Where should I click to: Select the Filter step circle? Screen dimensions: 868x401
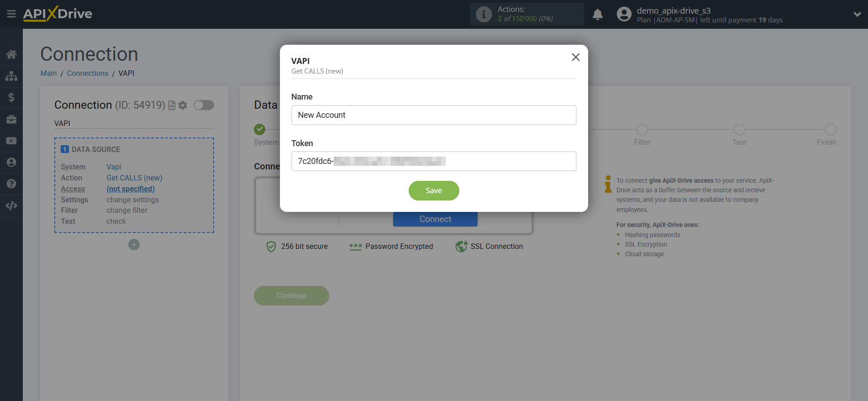point(642,129)
